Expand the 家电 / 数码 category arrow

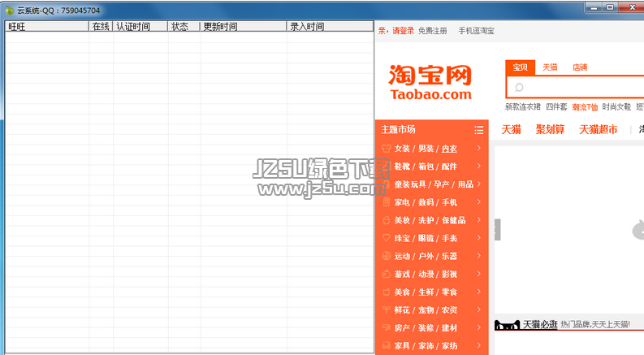click(479, 201)
